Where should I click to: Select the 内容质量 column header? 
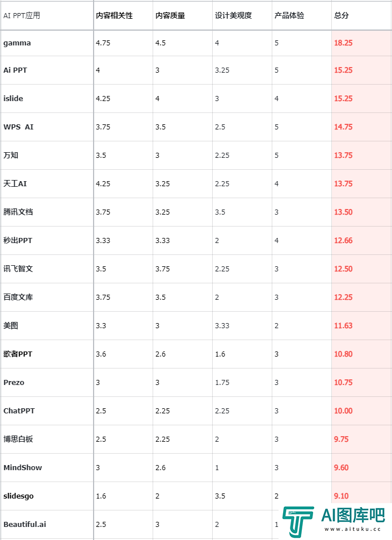tap(170, 15)
